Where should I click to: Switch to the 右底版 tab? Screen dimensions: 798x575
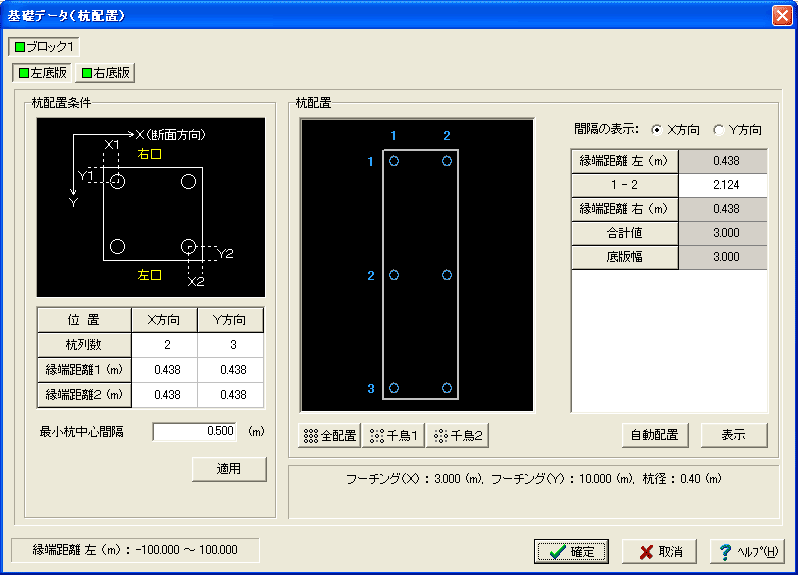click(x=105, y=73)
